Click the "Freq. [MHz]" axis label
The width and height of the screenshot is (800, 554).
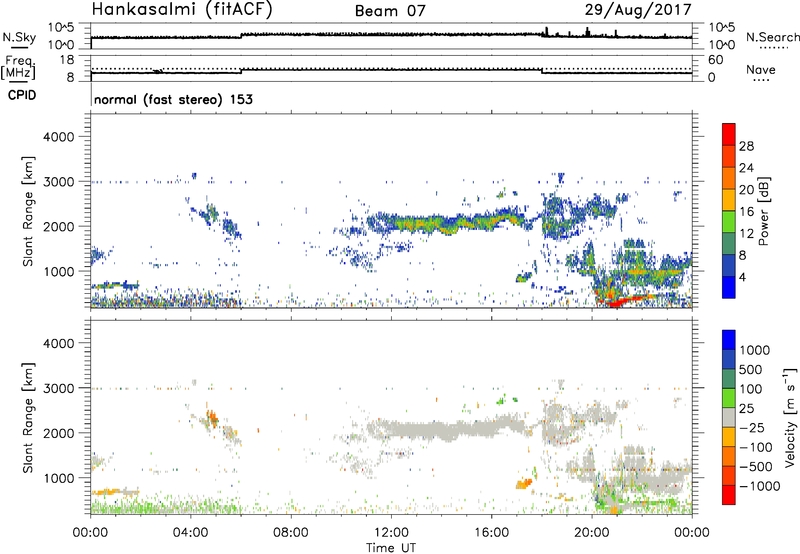(x=20, y=68)
